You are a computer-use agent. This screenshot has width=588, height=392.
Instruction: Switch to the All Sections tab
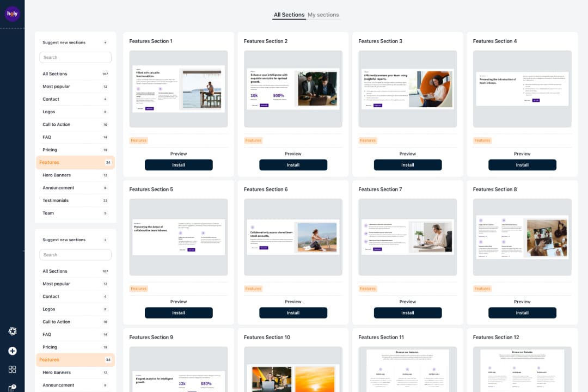pos(289,15)
